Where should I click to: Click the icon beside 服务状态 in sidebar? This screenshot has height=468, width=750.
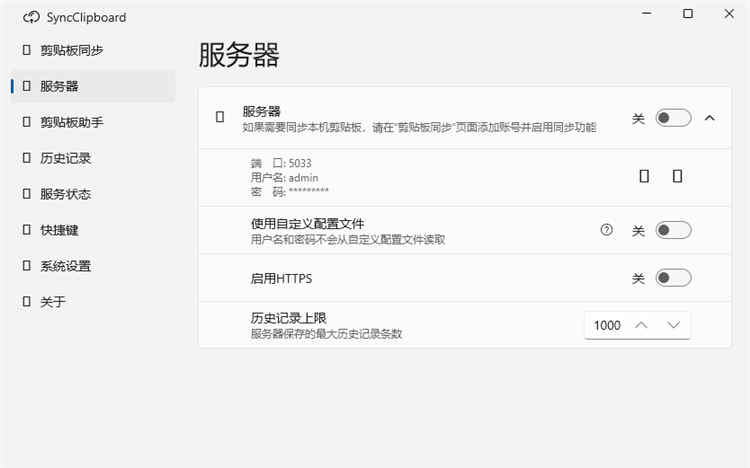pyautogui.click(x=27, y=194)
